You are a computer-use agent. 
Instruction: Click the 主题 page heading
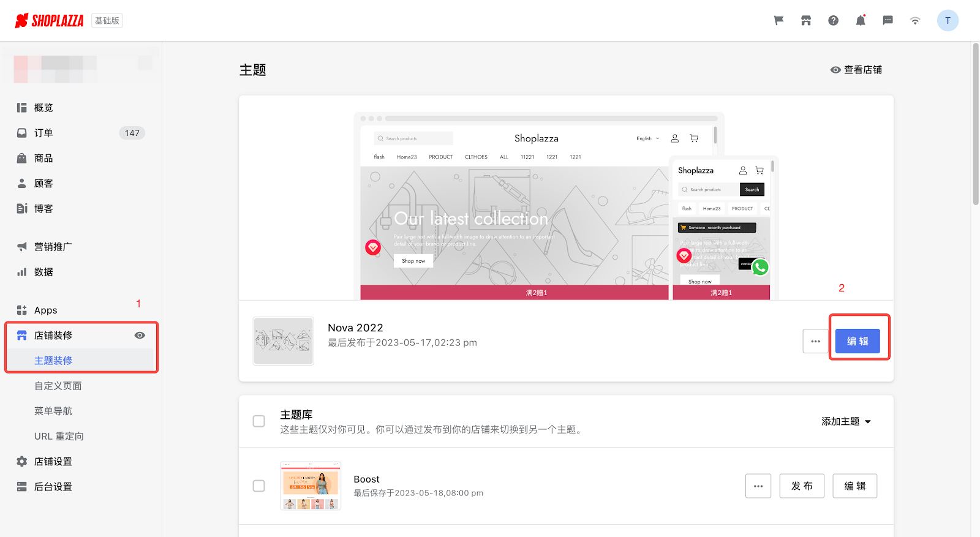tap(252, 70)
